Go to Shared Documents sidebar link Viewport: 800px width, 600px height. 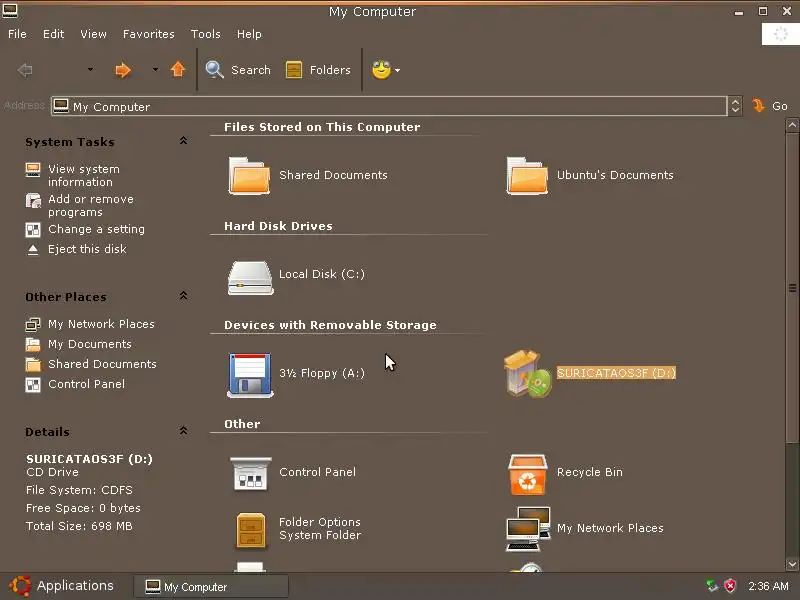[x=102, y=364]
